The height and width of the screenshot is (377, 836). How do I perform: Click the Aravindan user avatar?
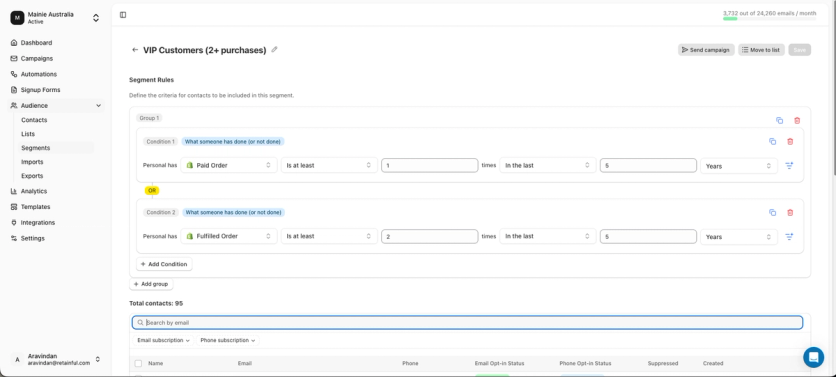coord(17,359)
